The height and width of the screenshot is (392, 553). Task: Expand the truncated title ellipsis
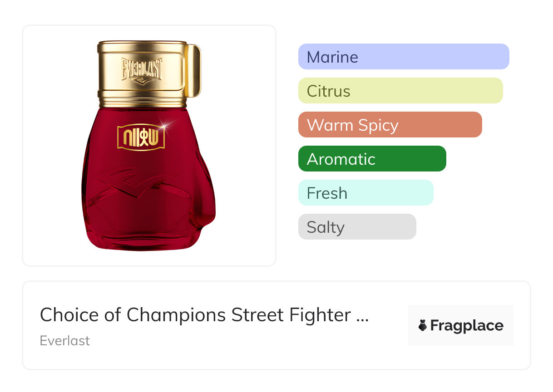pyautogui.click(x=363, y=316)
